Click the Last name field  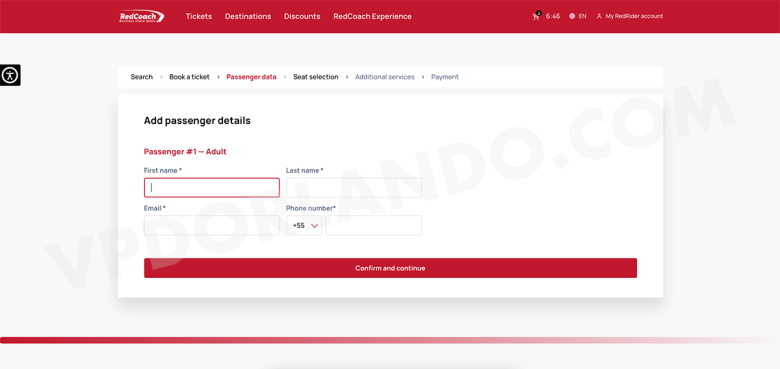click(354, 187)
